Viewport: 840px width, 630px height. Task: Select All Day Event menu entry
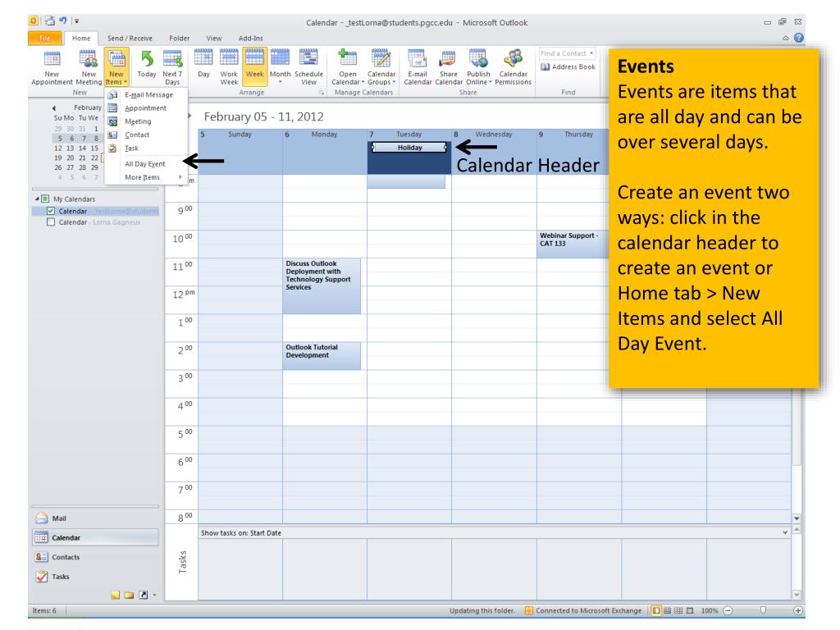pos(147,164)
